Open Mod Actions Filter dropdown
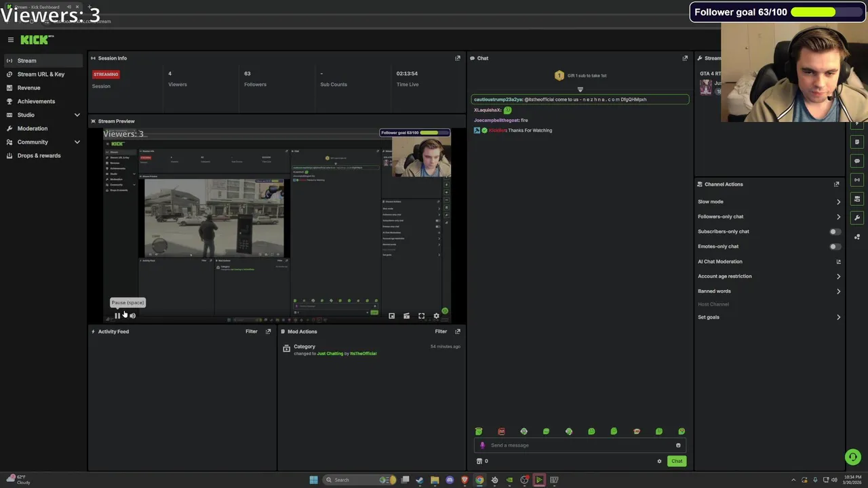The image size is (868, 488). (441, 331)
